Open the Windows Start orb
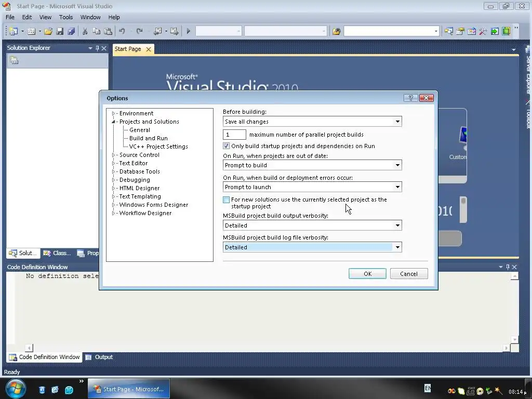 tap(15, 389)
